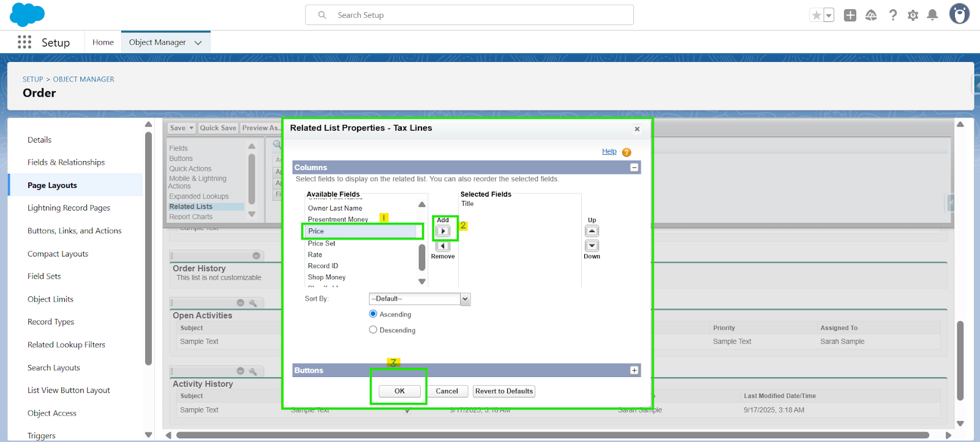Screen dimensions: 980x442
Task: Go to Fields & Relationships in sidebar
Action: pos(66,162)
